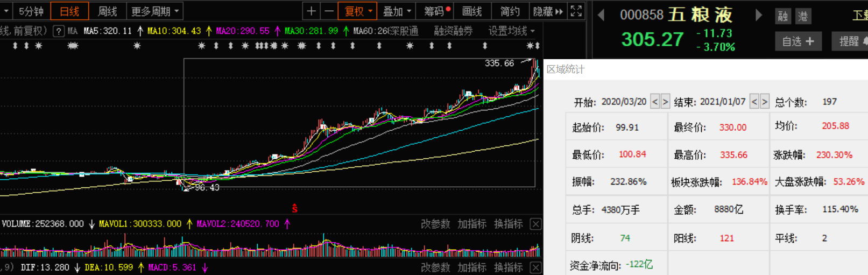The width and height of the screenshot is (868, 275).
Task: Click MAVOL1:300333.000 value
Action: click(x=140, y=224)
